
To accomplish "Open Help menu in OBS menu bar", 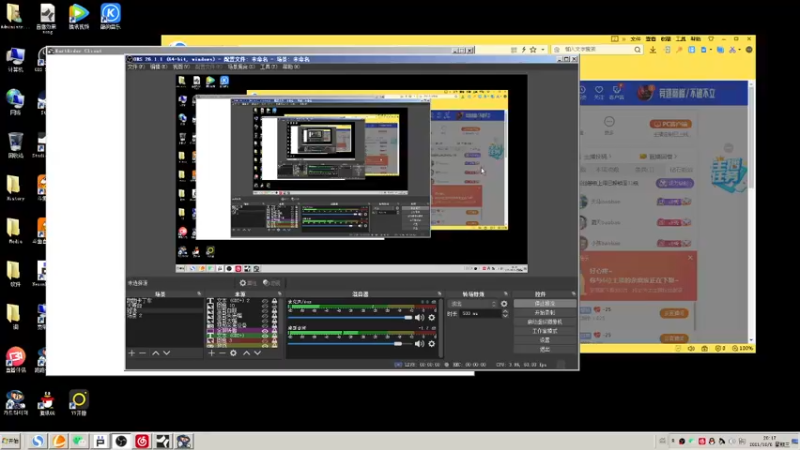I will 291,67.
